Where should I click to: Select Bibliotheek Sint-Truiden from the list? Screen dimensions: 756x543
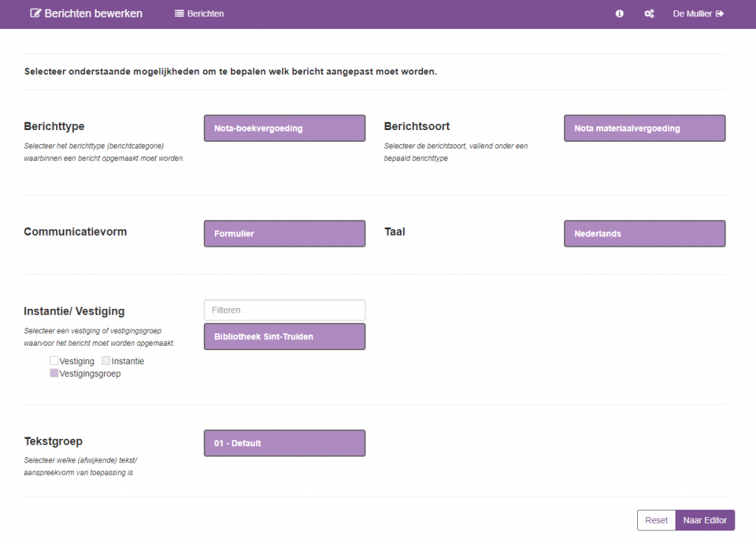coord(284,337)
